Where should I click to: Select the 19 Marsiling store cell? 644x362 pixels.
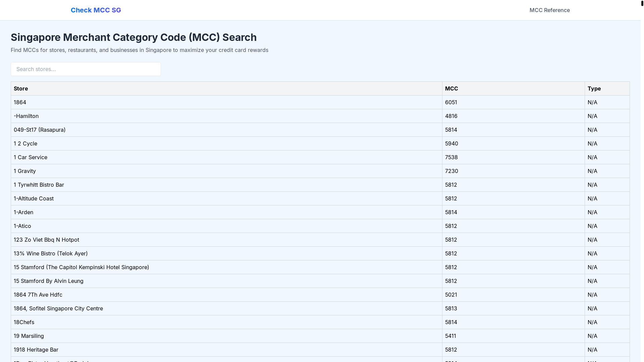click(x=226, y=336)
